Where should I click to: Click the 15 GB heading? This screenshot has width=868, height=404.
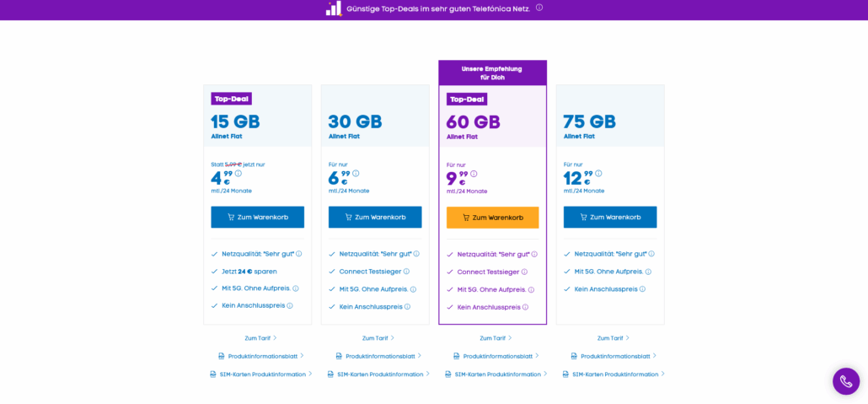pos(235,121)
